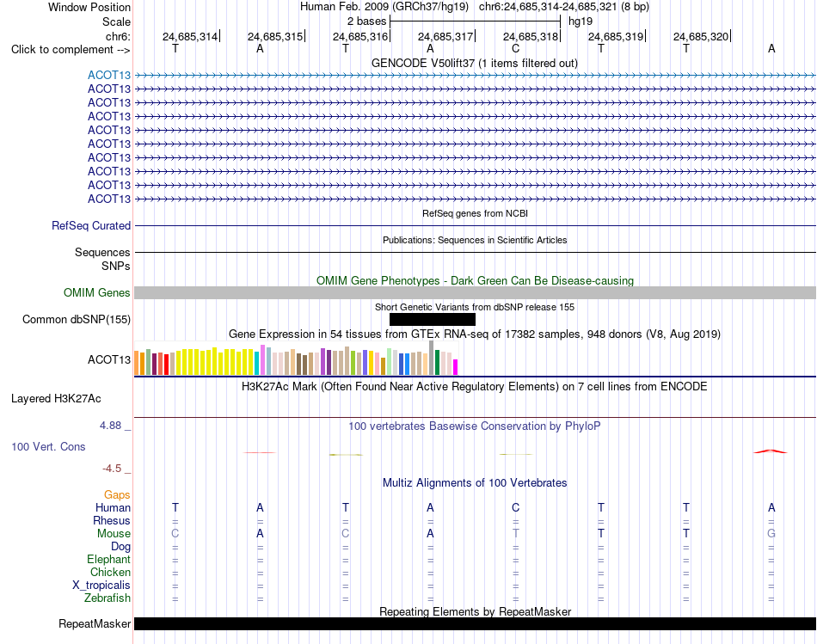Click the Rhesus species label
The height and width of the screenshot is (644, 817).
[x=112, y=520]
